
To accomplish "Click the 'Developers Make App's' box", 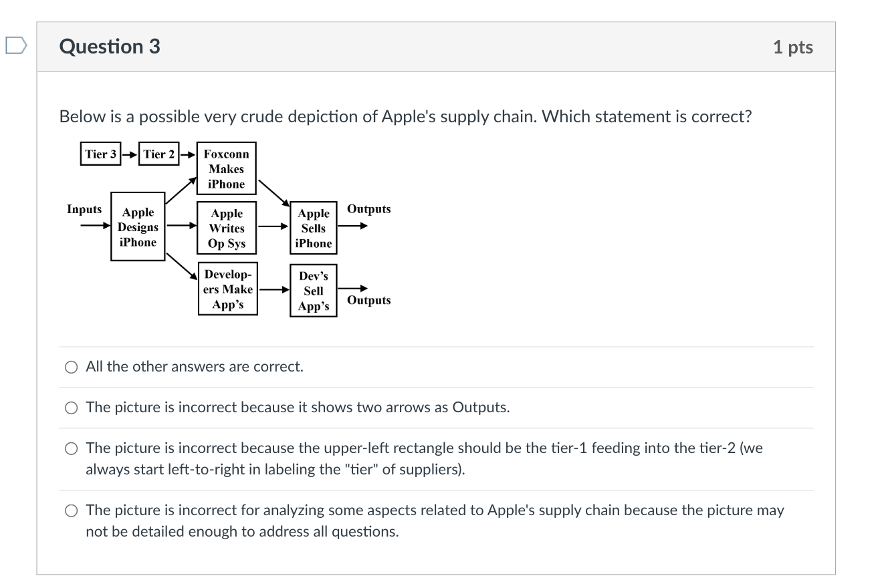I will coord(227,289).
